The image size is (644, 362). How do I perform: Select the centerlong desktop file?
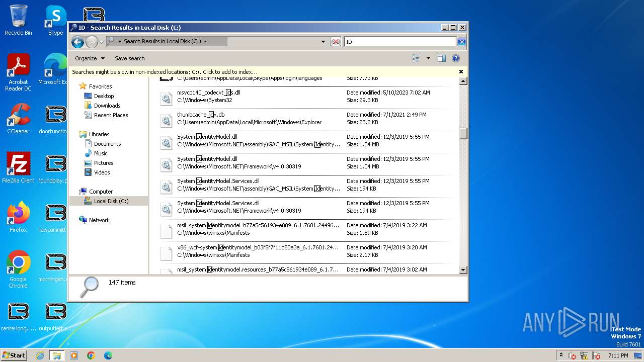coord(18,316)
